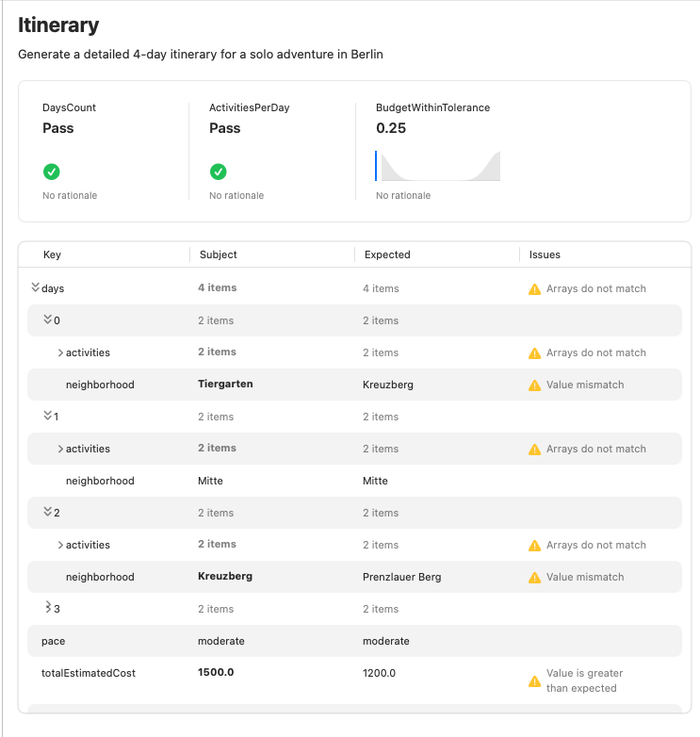This screenshot has height=737, width=700.
Task: Click the ActivitiesPerDay green checkmark icon
Action: click(218, 172)
